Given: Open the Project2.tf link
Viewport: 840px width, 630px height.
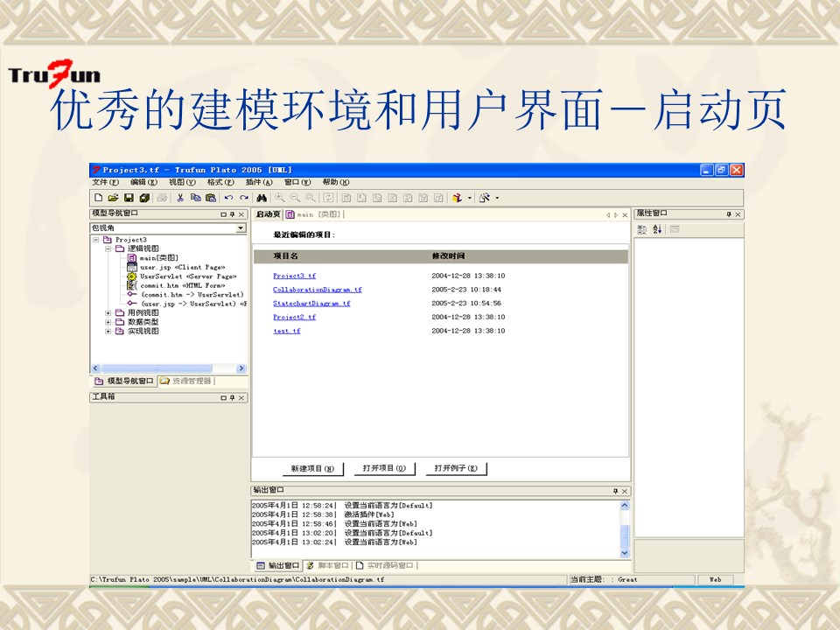Looking at the screenshot, I should tap(294, 317).
